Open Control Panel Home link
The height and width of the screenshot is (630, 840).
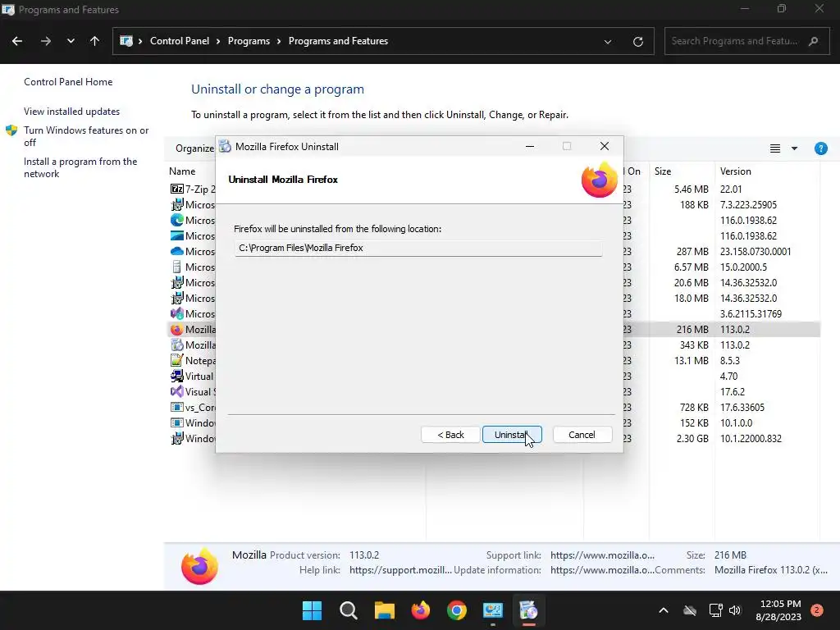point(68,82)
